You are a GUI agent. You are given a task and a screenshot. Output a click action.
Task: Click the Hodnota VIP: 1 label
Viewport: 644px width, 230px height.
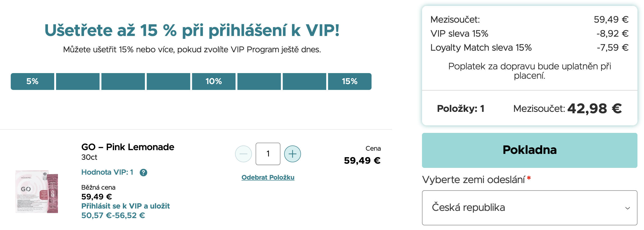pyautogui.click(x=107, y=172)
